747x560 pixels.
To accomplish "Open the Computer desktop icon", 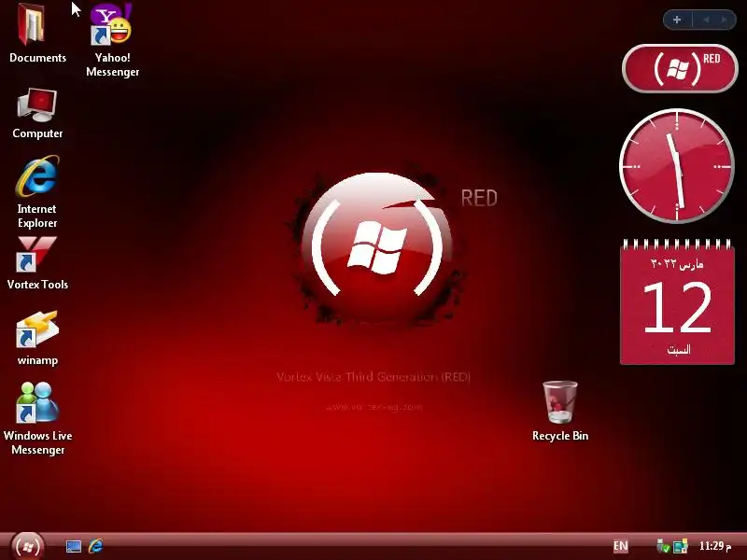I will tap(37, 113).
